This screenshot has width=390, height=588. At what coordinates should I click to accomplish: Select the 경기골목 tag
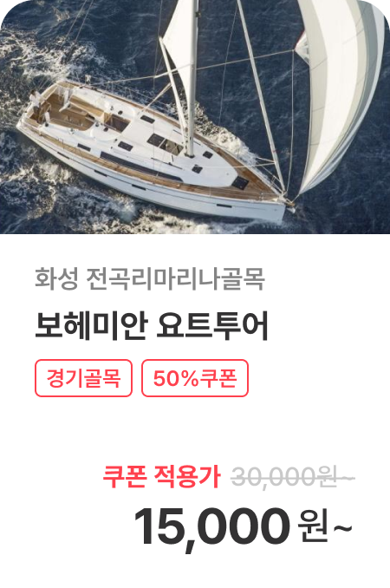click(83, 378)
